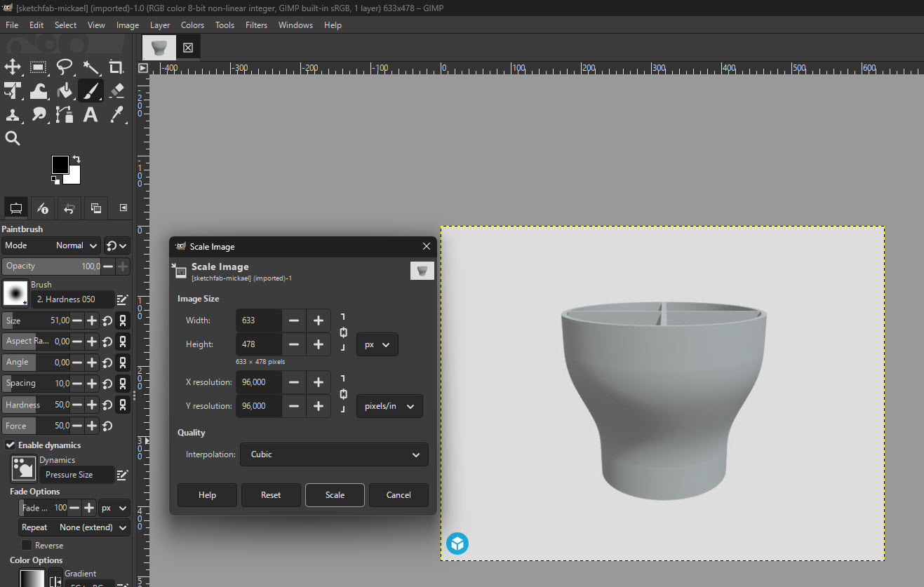Toggle the width and height aspect ratio chain link
Image resolution: width=924 pixels, height=587 pixels.
343,332
